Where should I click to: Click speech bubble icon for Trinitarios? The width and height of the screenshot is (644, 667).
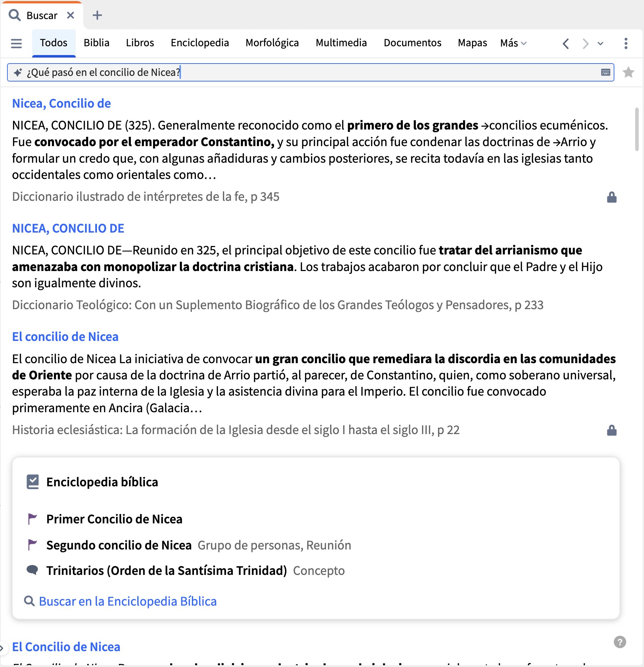[x=32, y=570]
